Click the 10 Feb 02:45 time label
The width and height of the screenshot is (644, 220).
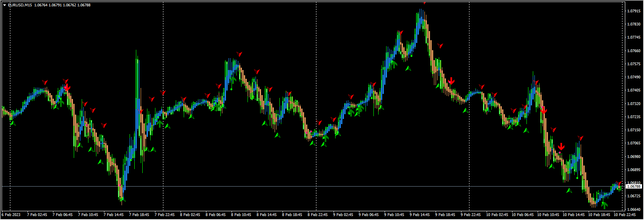497,215
